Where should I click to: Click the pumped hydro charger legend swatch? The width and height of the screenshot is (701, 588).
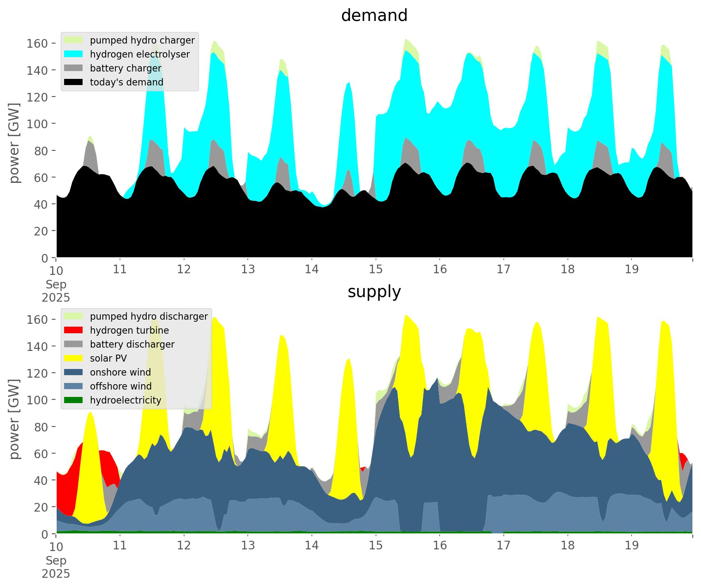click(x=74, y=40)
